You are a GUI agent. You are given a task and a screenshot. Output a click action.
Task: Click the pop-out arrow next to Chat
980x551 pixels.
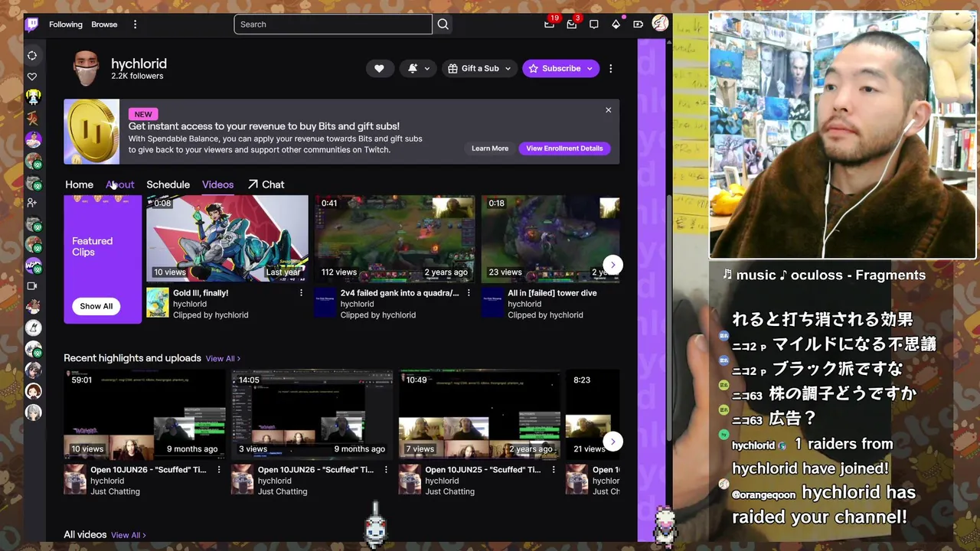coord(253,184)
